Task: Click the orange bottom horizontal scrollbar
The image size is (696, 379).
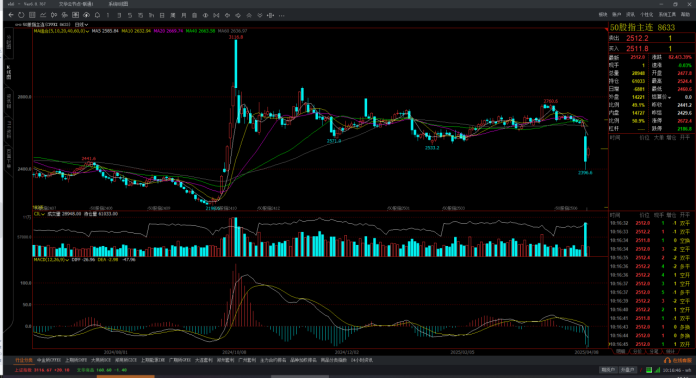Action: [126, 377]
